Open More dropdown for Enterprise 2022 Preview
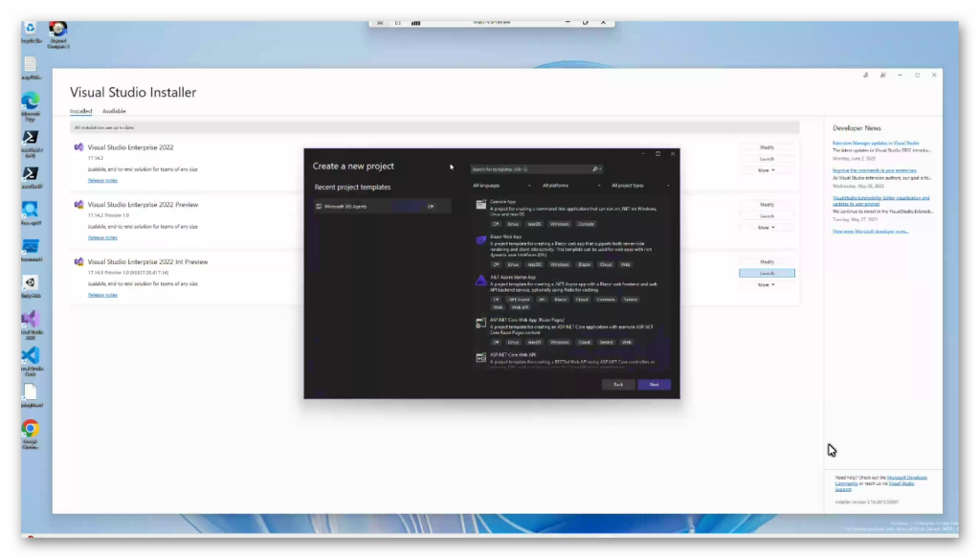980x559 pixels. pos(767,228)
